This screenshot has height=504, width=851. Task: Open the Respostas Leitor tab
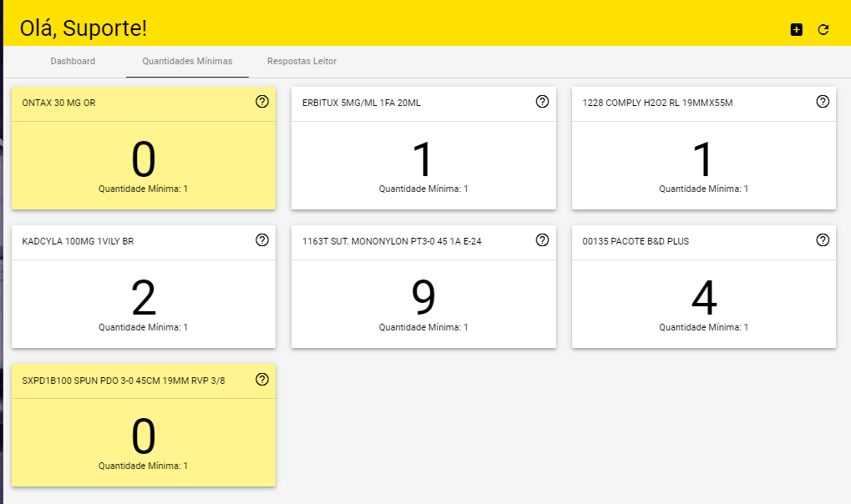click(301, 62)
